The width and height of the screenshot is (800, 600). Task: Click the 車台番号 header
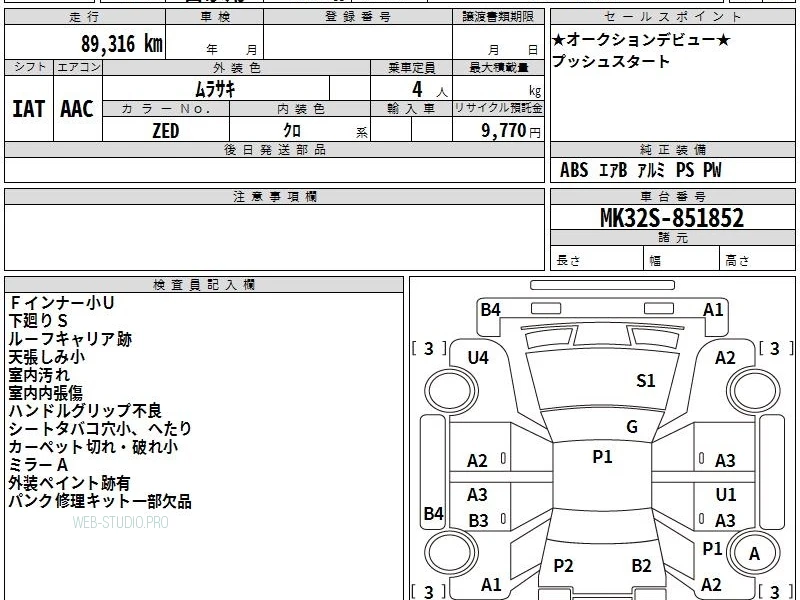(672, 197)
